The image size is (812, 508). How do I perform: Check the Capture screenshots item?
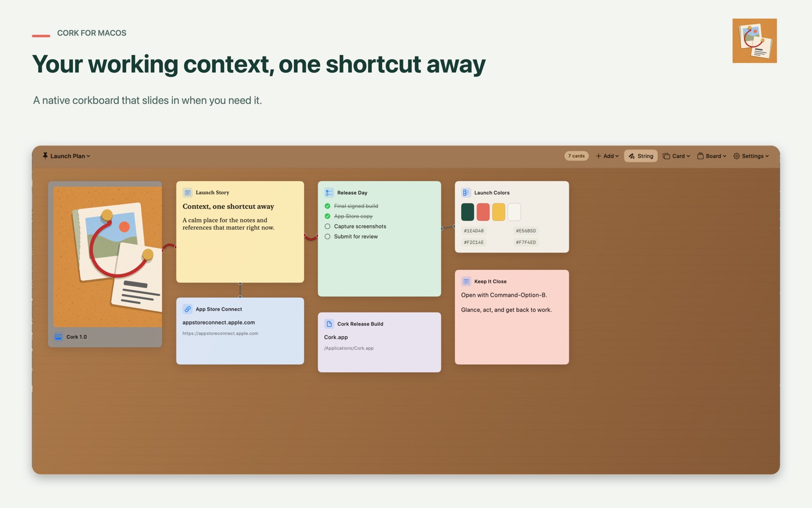[327, 226]
